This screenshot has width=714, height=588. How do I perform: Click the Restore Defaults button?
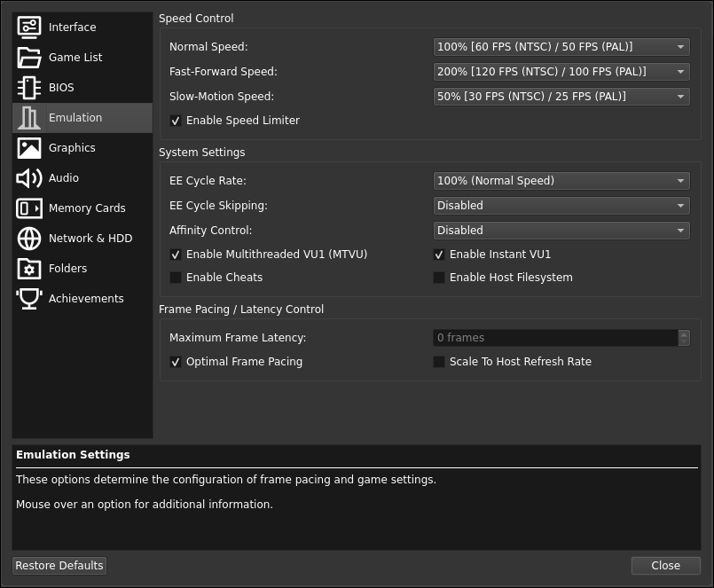(x=59, y=565)
